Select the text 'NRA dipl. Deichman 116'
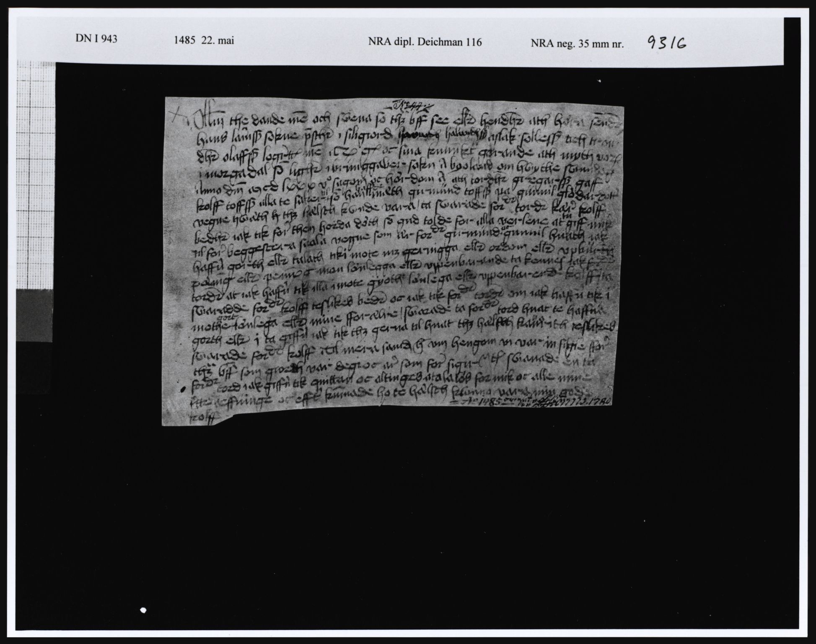 tap(425, 42)
